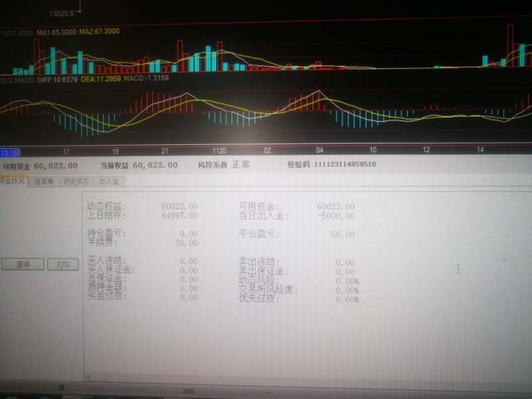
Task: Select the 出入金 tab
Action: tap(109, 182)
